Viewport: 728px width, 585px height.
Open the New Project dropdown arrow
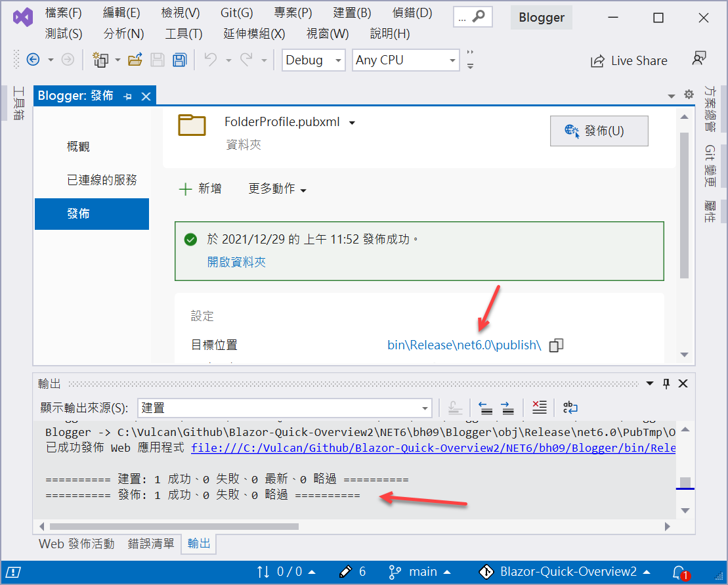tap(118, 60)
